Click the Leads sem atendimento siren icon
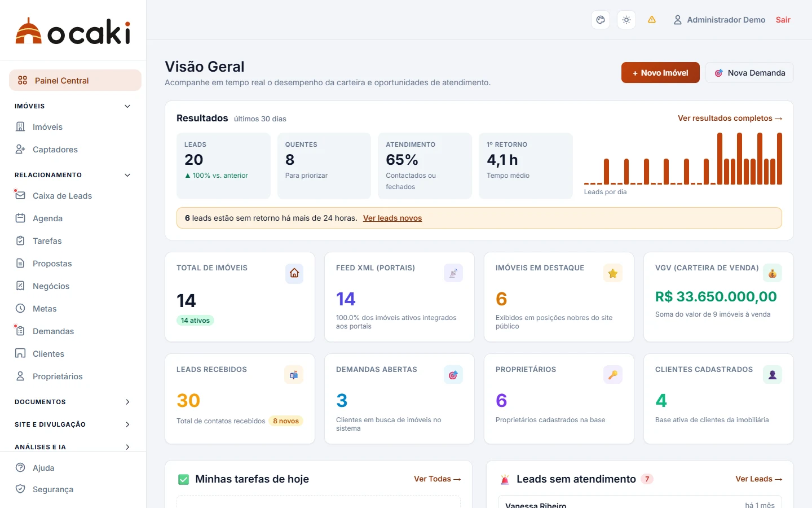Image resolution: width=812 pixels, height=508 pixels. 505,480
